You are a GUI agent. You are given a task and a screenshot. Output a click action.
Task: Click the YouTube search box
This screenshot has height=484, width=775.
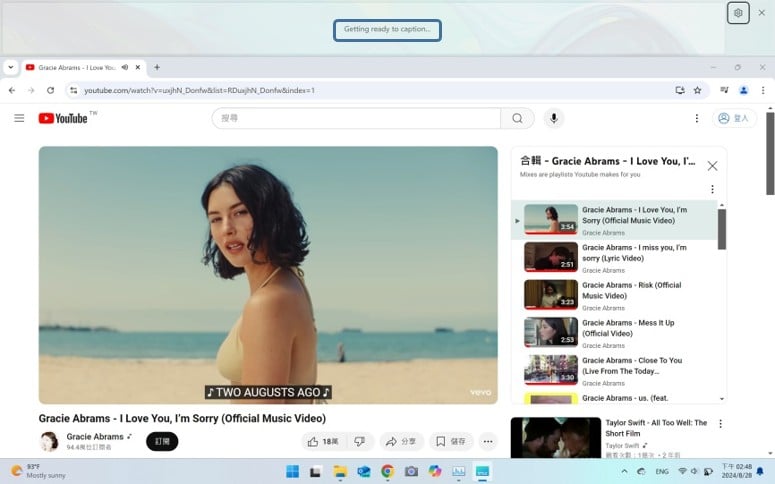coord(356,118)
